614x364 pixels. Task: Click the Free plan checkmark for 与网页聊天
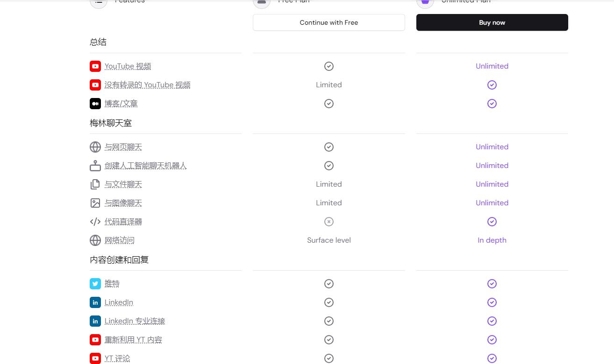pos(329,147)
